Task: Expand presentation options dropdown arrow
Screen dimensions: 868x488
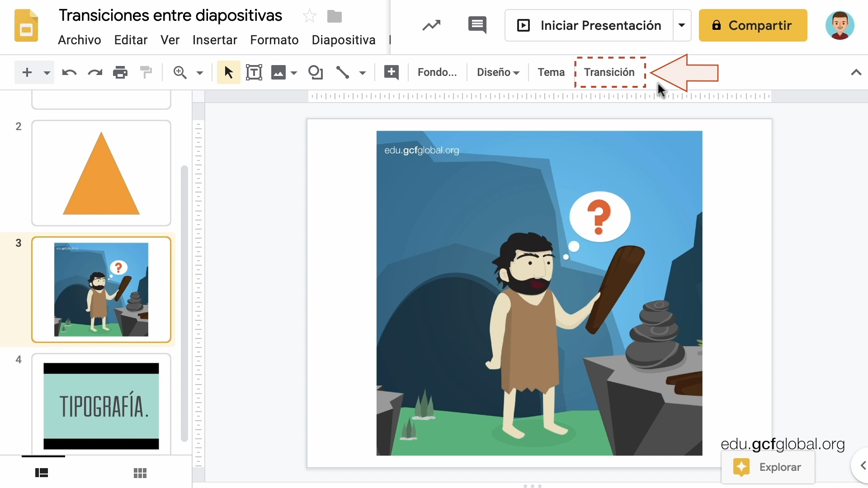Action: 682,25
